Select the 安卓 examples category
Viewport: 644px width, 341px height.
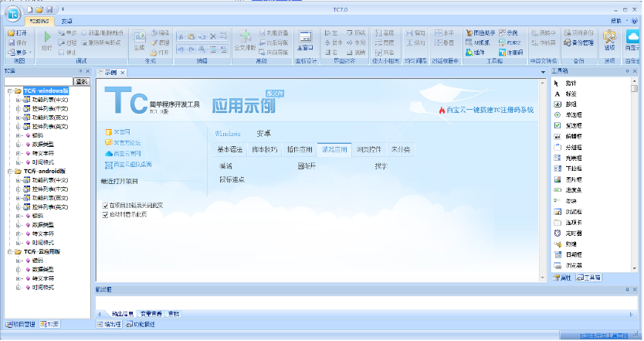click(263, 134)
